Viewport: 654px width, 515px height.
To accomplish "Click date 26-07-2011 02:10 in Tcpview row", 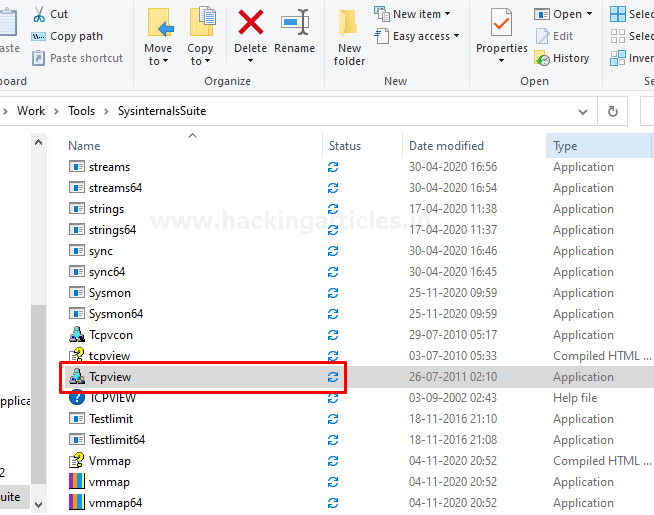I will click(x=453, y=377).
